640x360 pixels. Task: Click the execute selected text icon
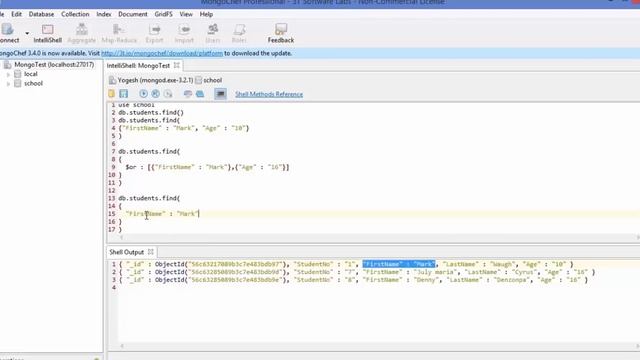pyautogui.click(x=156, y=94)
